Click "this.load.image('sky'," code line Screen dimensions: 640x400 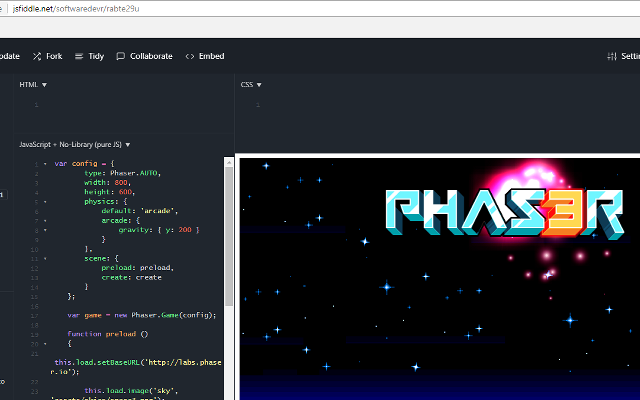click(x=131, y=391)
